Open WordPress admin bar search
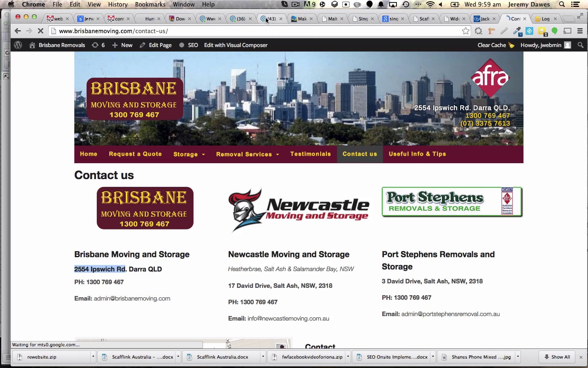Image resolution: width=588 pixels, height=368 pixels. point(581,45)
